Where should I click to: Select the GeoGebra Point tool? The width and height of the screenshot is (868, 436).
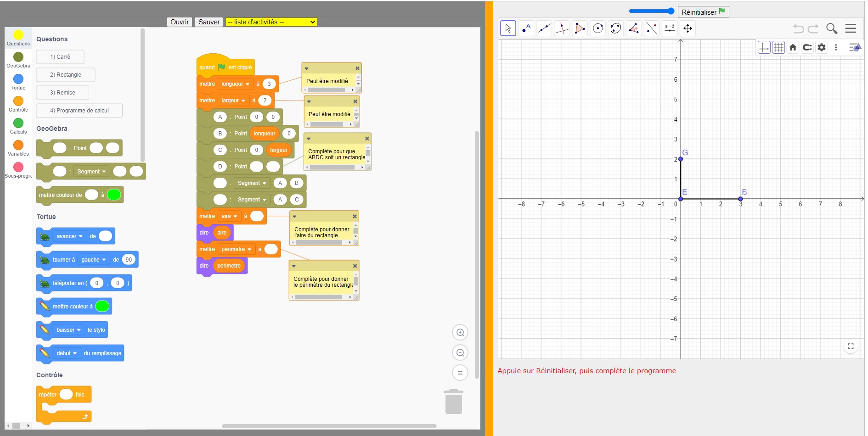tap(526, 28)
